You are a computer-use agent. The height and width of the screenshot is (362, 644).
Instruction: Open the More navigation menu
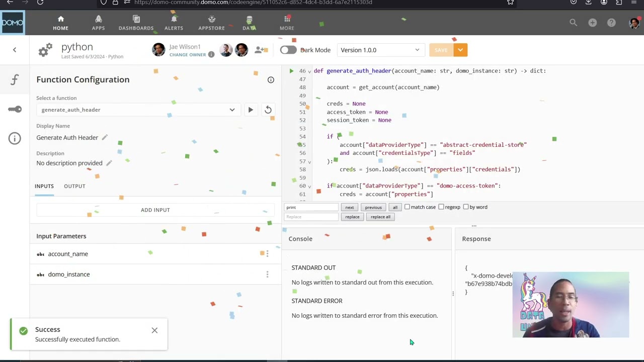[287, 23]
